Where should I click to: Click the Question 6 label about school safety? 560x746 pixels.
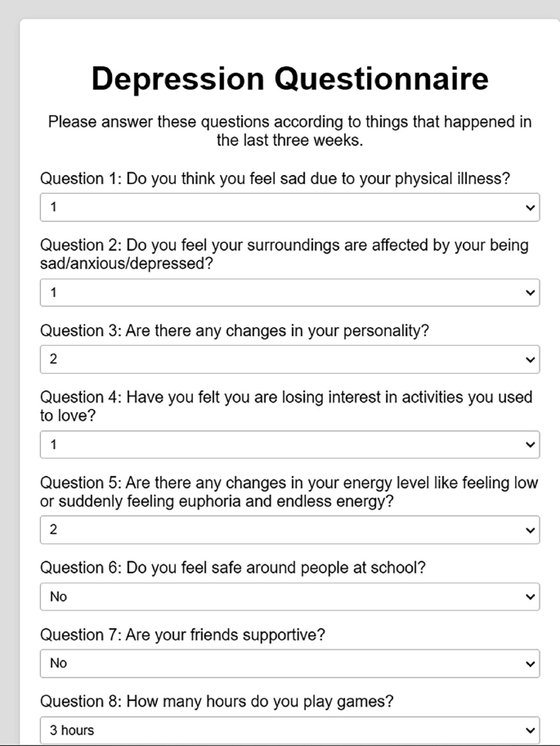click(233, 568)
